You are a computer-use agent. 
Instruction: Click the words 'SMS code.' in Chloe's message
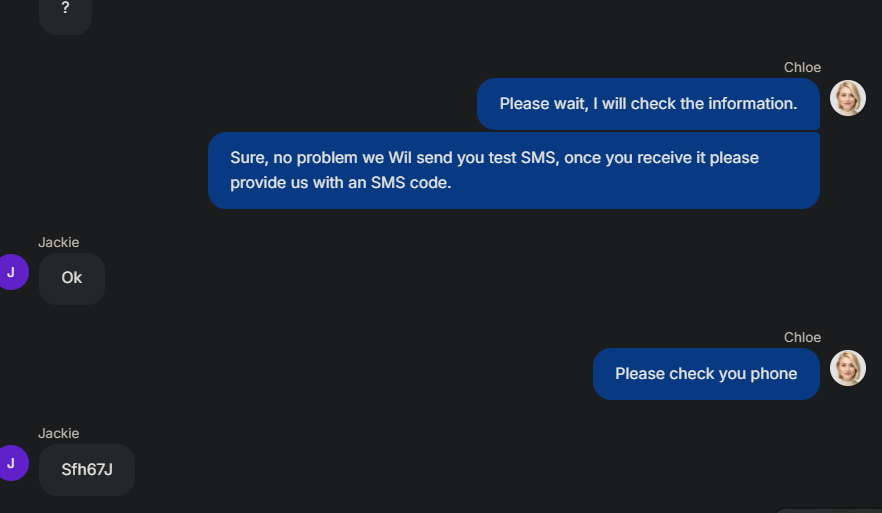point(411,183)
